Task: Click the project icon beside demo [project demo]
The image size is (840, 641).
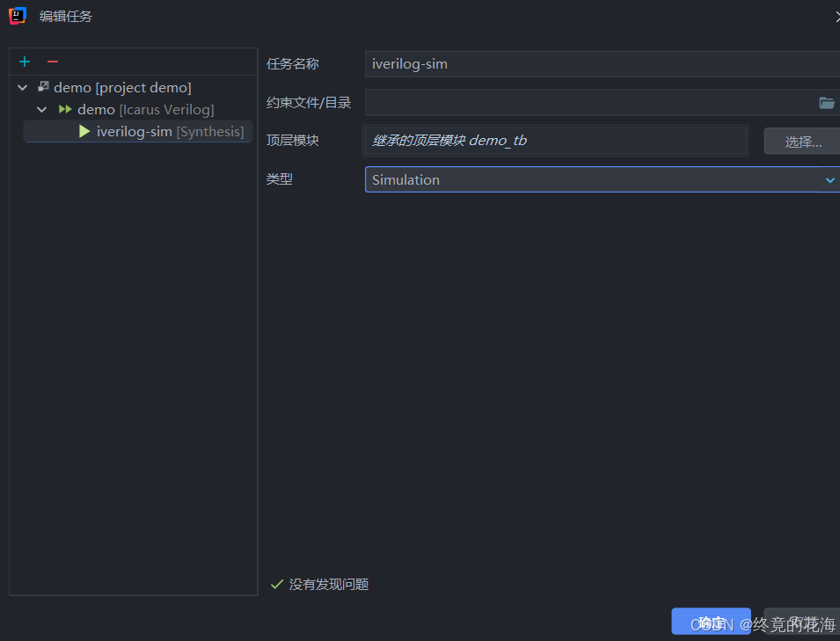Action: (43, 87)
